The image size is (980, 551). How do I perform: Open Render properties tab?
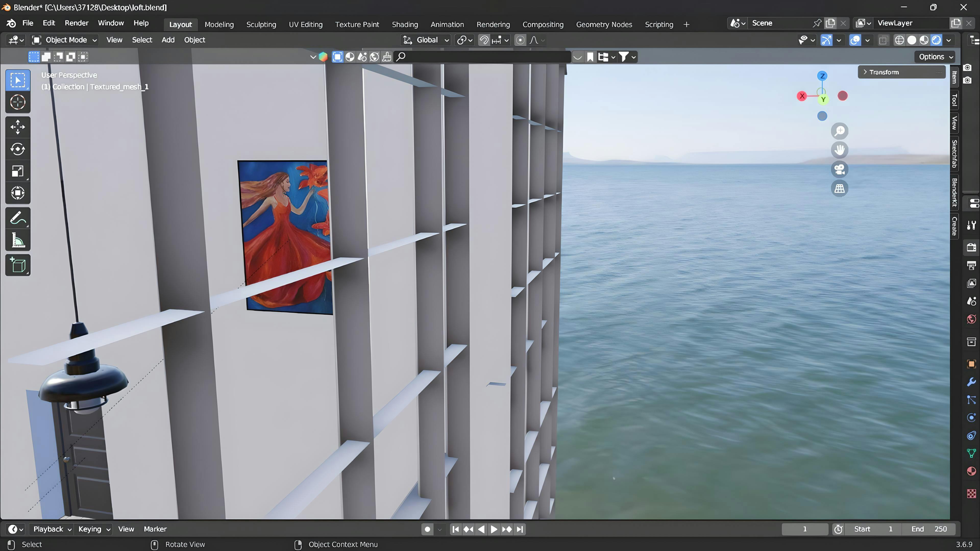(x=971, y=247)
